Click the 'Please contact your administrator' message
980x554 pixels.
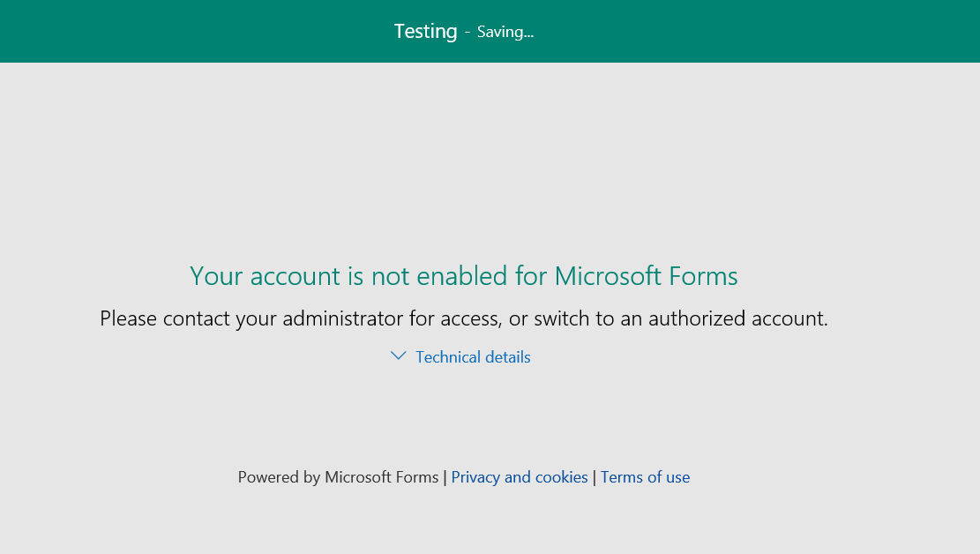[464, 318]
